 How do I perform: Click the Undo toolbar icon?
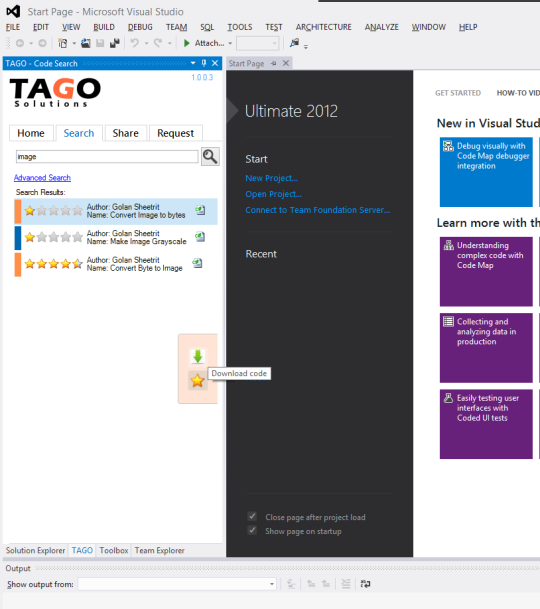pyautogui.click(x=134, y=43)
